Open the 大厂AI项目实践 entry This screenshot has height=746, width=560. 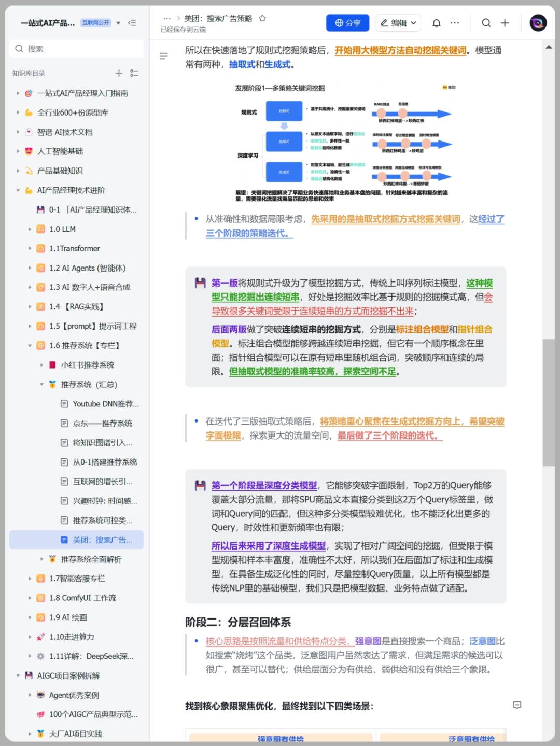tap(76, 734)
